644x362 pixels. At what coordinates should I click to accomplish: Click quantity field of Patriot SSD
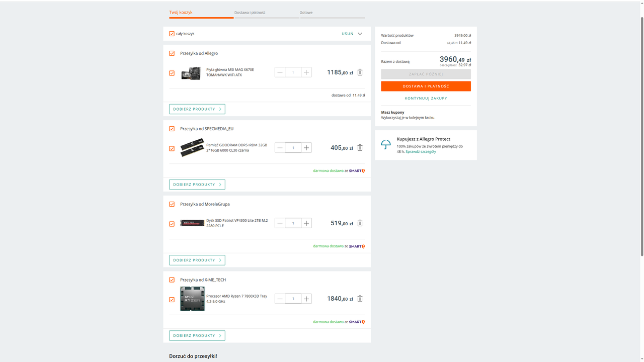(293, 223)
